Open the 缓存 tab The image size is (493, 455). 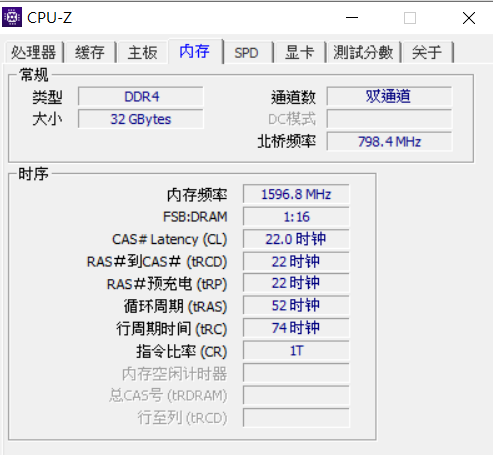(x=90, y=52)
